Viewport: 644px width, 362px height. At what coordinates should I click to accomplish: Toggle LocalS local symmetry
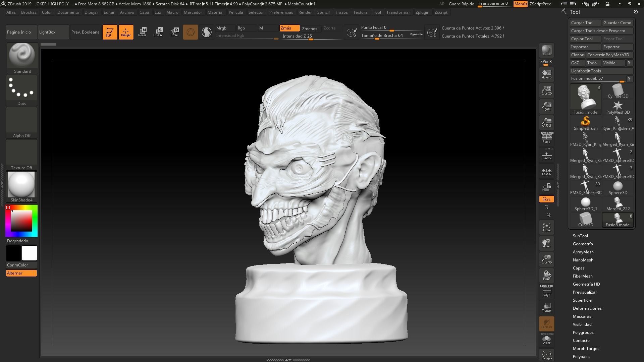point(546,172)
